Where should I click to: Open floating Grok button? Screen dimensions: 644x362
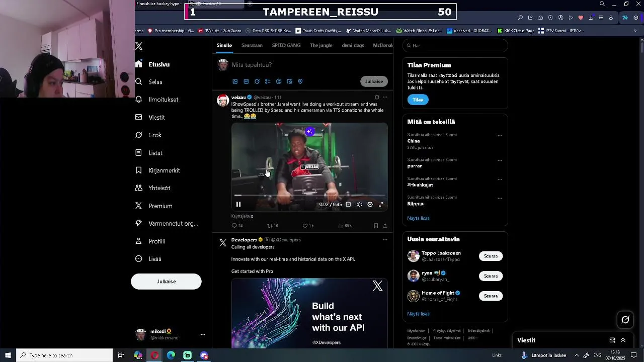(625, 320)
